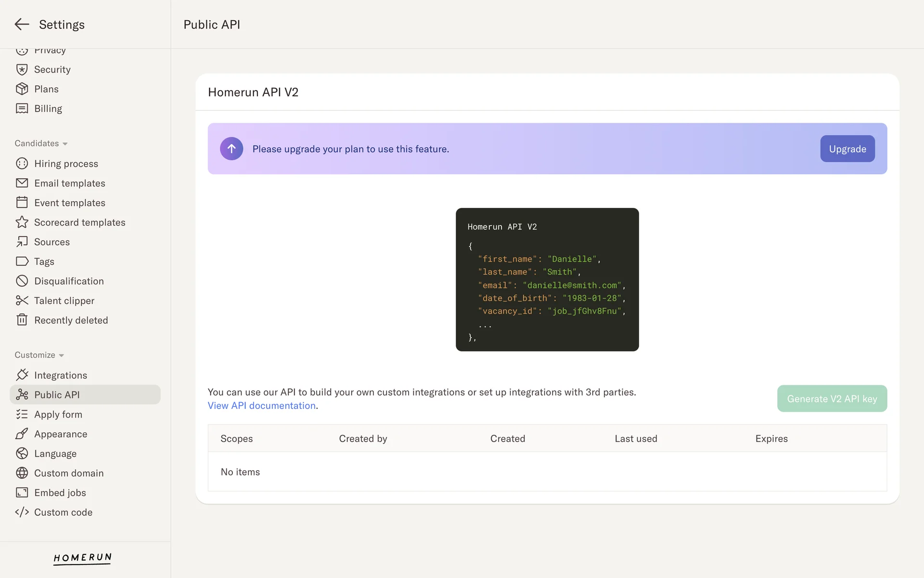924x578 pixels.
Task: Go to the Apply form settings
Action: 58,414
